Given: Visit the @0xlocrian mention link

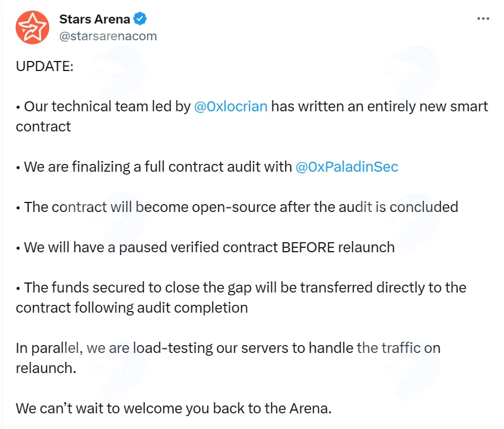Looking at the screenshot, I should pos(230,106).
